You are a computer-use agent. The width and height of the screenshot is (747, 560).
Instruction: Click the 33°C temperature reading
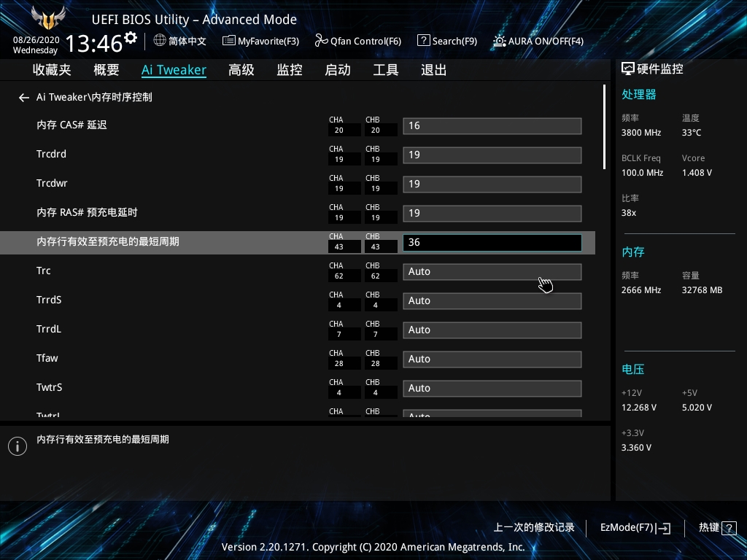point(692,133)
